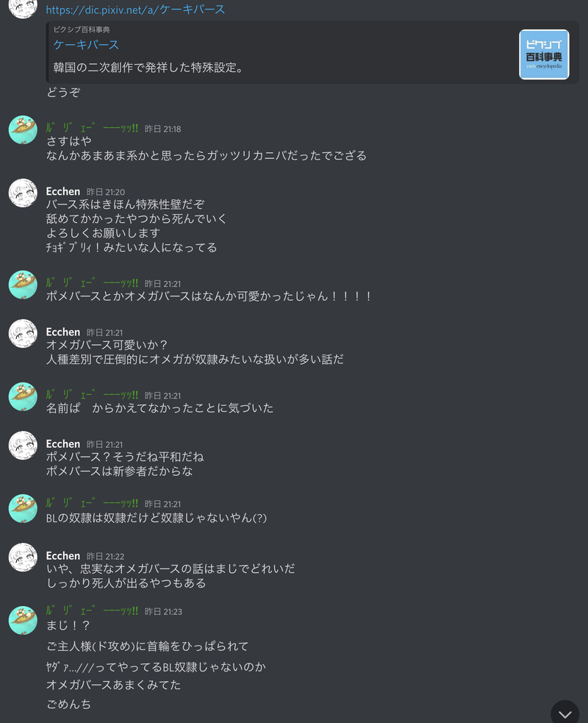Click the Ecchen username at 21:22
Viewport: 588px width, 723px height.
tap(63, 555)
